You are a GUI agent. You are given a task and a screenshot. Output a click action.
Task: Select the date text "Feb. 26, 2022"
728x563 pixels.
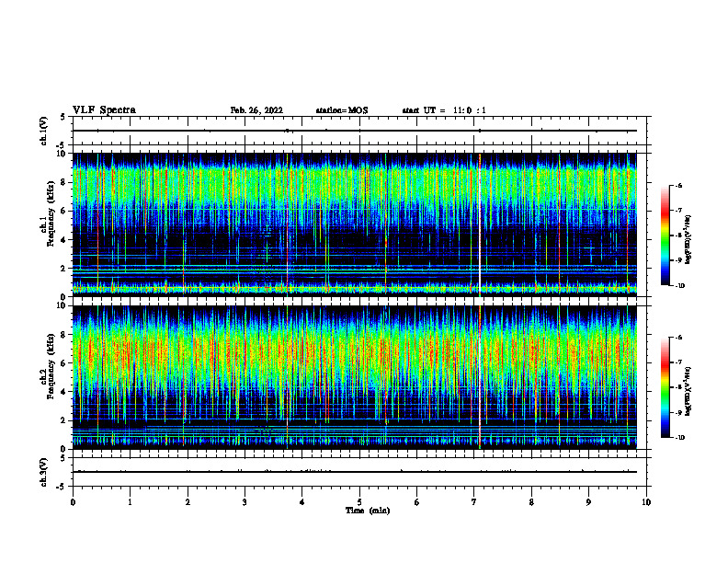[x=256, y=110]
